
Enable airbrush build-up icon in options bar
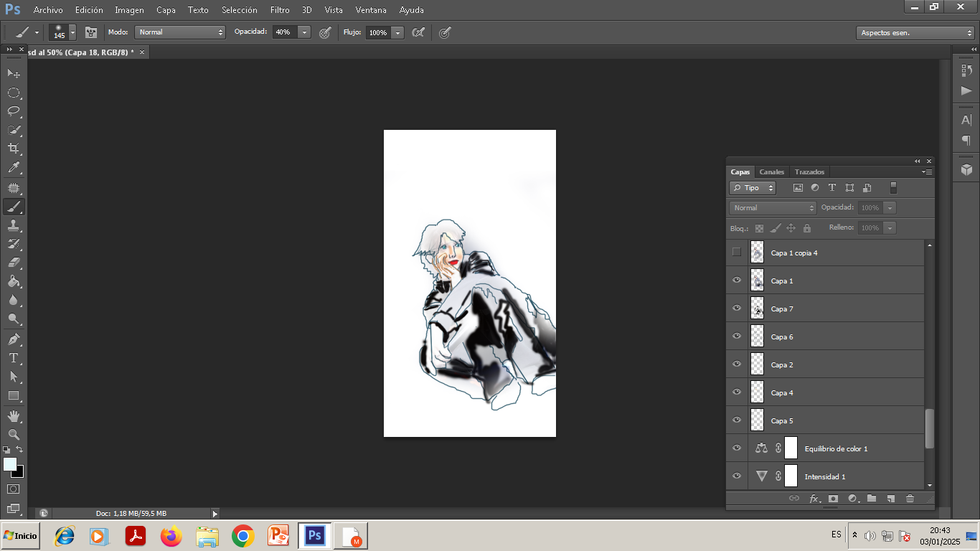click(x=418, y=32)
